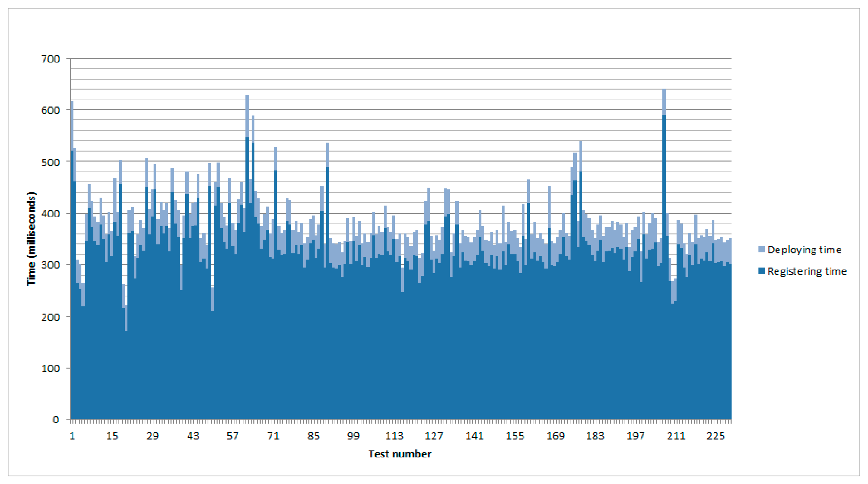Click x-axis label 15
Image resolution: width=868 pixels, height=484 pixels.
pos(112,436)
